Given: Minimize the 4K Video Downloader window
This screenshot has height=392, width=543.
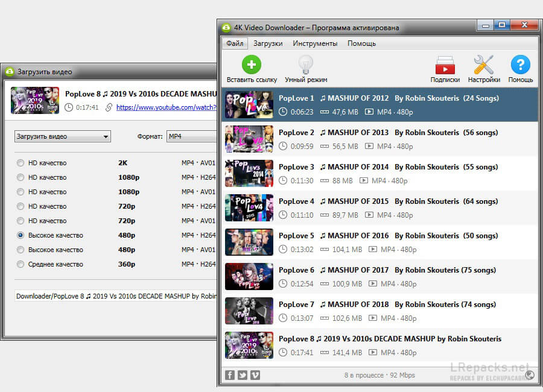Looking at the screenshot, I should coord(486,25).
